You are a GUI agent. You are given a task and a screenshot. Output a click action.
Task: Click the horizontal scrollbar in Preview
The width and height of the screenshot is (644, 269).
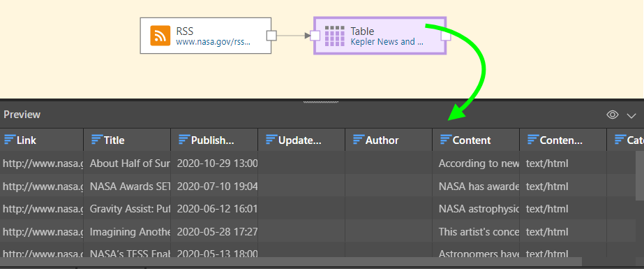coord(291,261)
